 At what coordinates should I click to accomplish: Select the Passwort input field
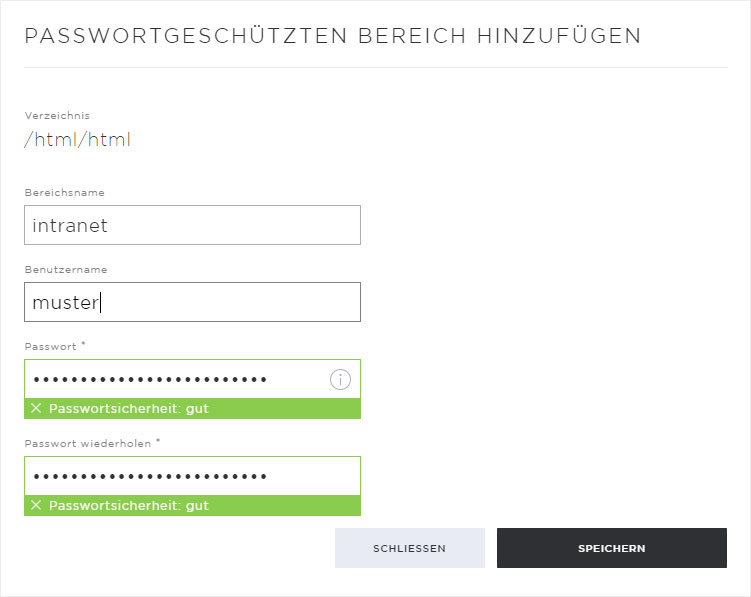point(193,379)
